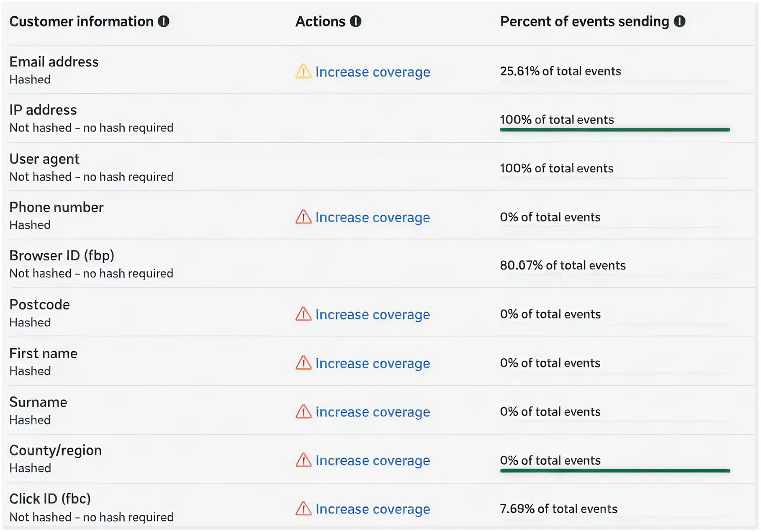This screenshot has height=532, width=761.
Task: Follow Increase coverage link for First name
Action: coord(373,364)
